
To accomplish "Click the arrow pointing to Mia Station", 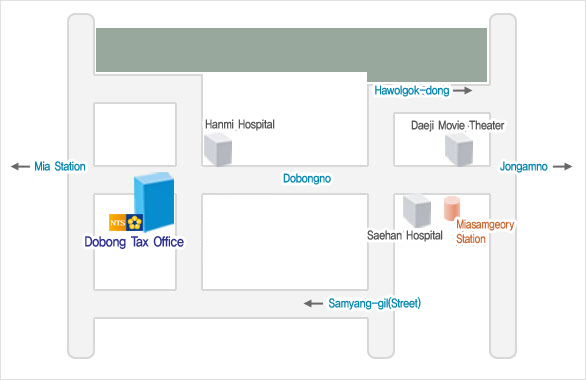I will coord(20,166).
